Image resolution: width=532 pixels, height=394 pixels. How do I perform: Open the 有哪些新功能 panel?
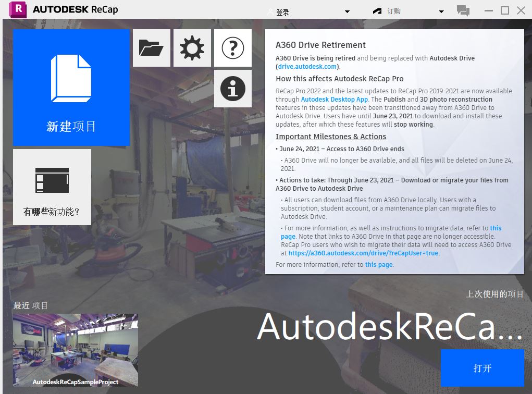click(52, 187)
